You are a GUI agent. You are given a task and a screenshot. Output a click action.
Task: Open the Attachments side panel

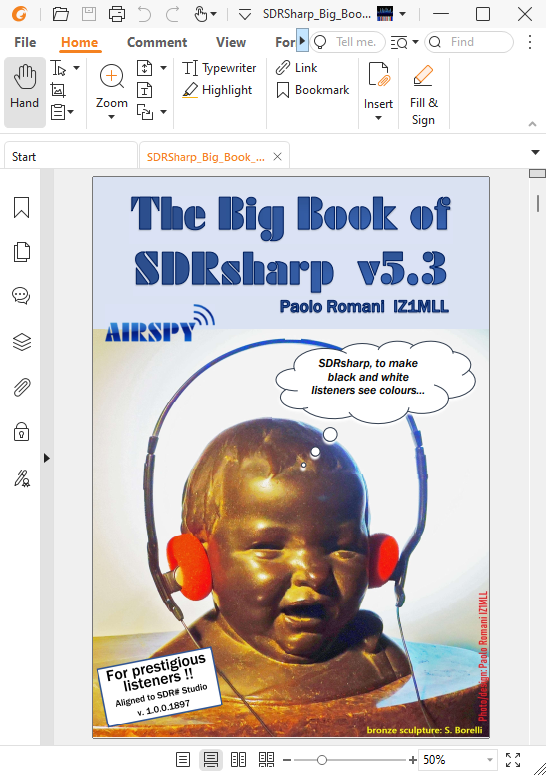21,387
